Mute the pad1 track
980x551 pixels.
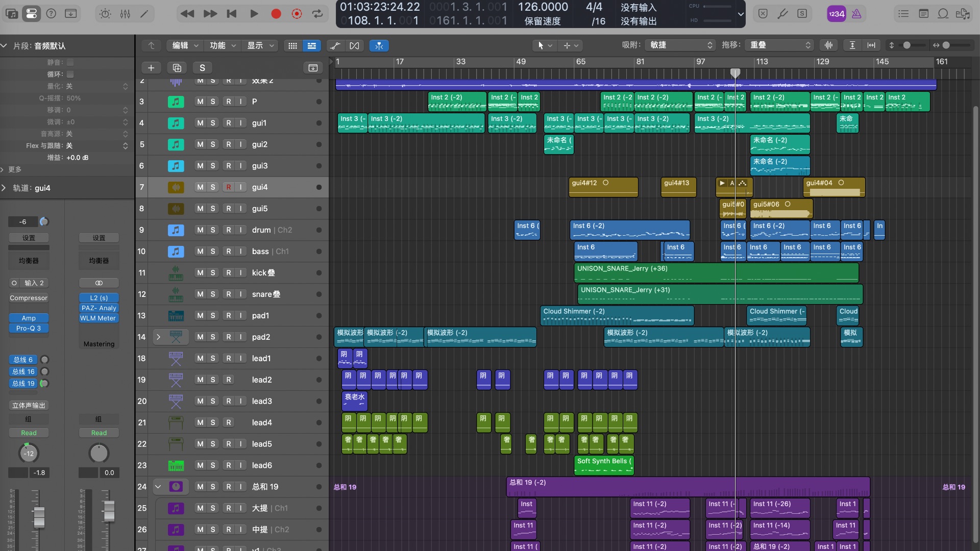[x=200, y=316]
